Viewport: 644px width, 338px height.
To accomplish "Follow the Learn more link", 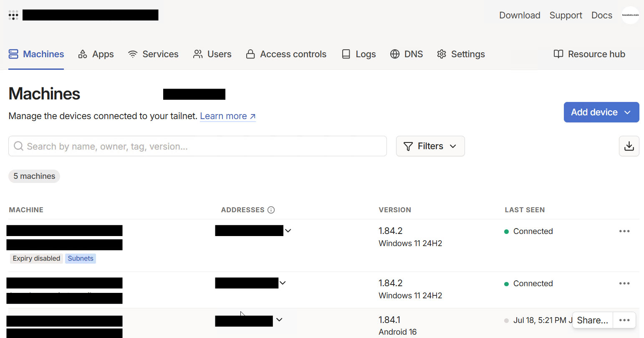I will coord(227,116).
